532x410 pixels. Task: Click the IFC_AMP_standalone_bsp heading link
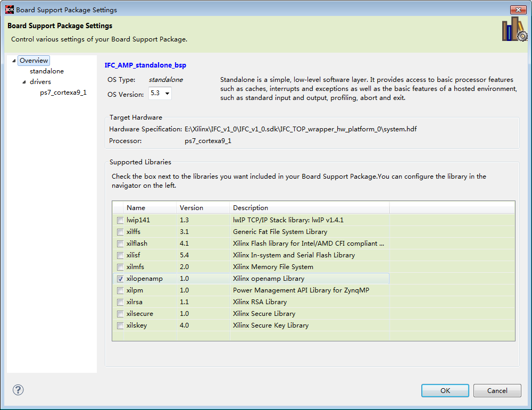145,65
